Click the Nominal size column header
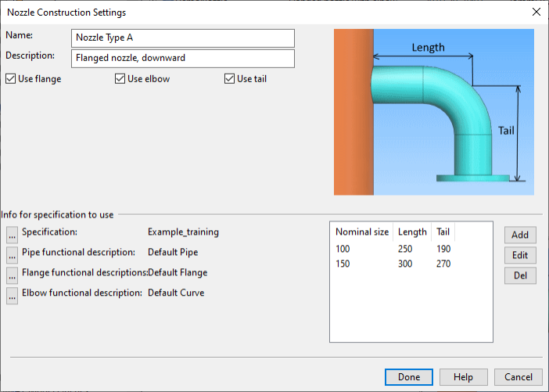 point(361,232)
